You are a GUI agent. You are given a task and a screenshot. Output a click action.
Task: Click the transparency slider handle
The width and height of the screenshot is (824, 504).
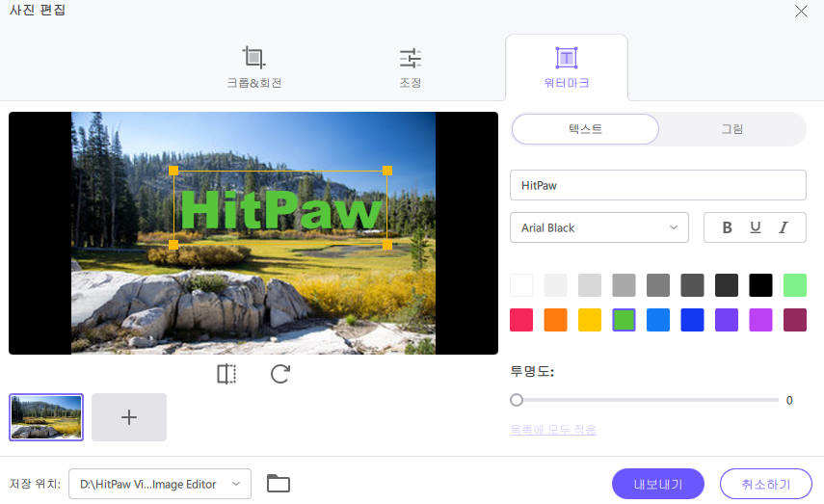(x=517, y=399)
